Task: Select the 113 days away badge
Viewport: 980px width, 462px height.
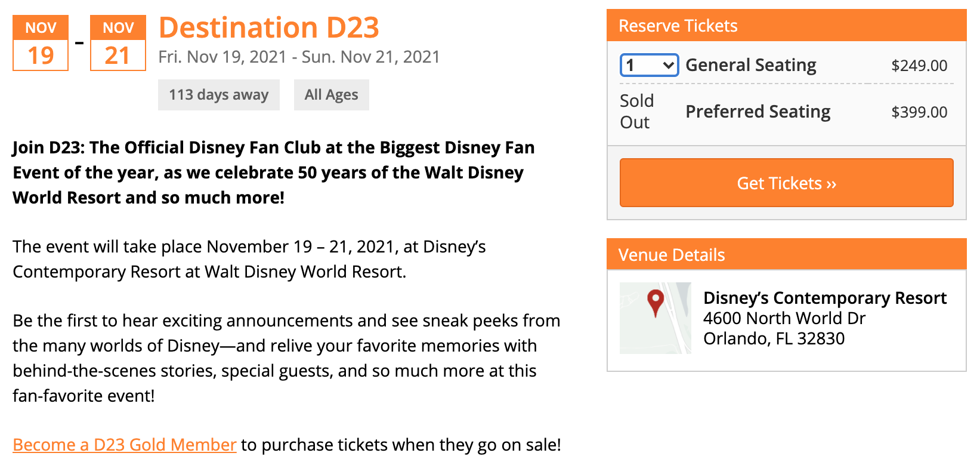Action: pyautogui.click(x=219, y=95)
